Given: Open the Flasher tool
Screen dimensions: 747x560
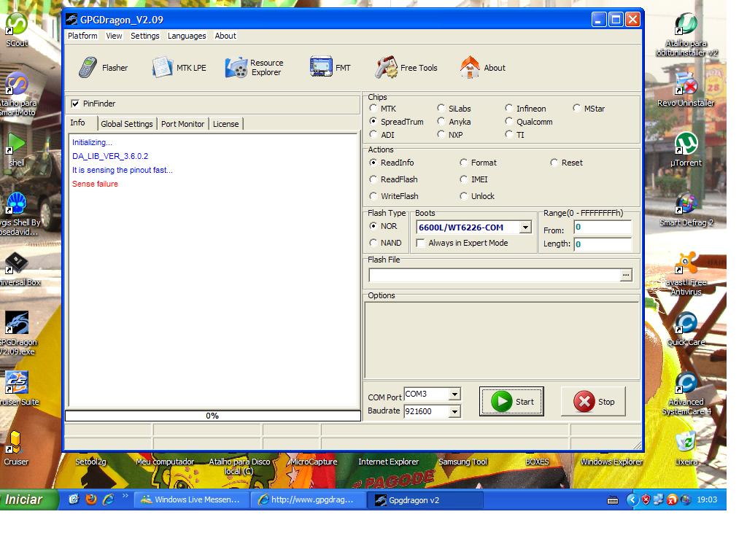Looking at the screenshot, I should pos(104,68).
